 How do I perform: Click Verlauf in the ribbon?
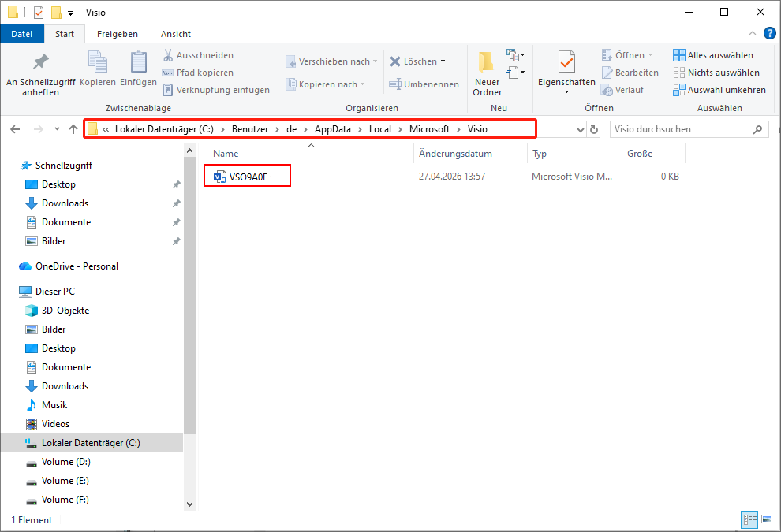click(622, 90)
